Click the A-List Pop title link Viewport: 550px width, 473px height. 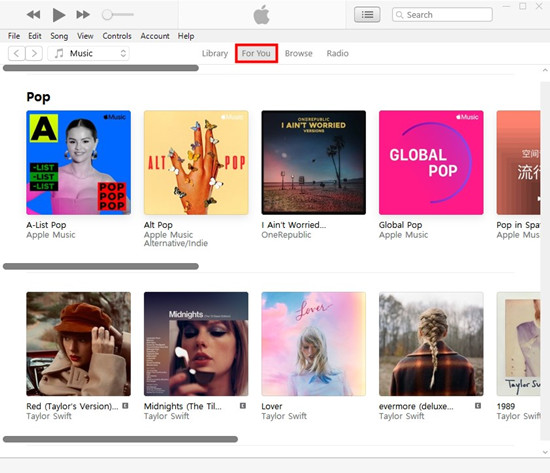(46, 225)
